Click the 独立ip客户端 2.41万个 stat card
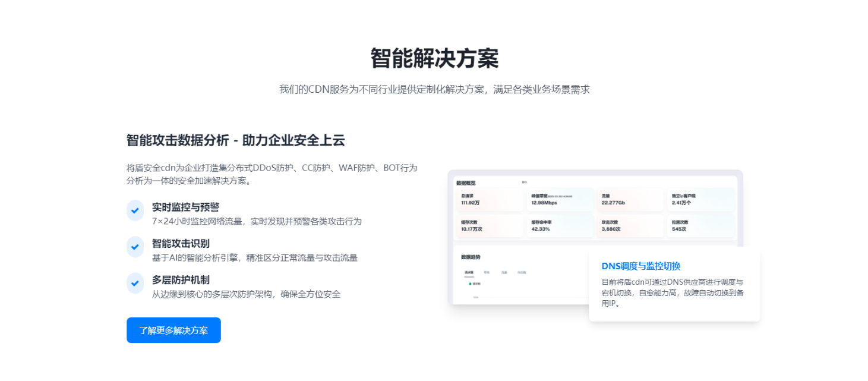 pyautogui.click(x=701, y=200)
